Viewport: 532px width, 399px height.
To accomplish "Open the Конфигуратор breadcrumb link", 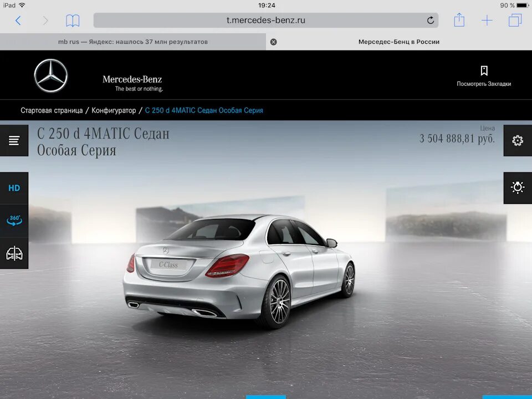I will pos(114,110).
